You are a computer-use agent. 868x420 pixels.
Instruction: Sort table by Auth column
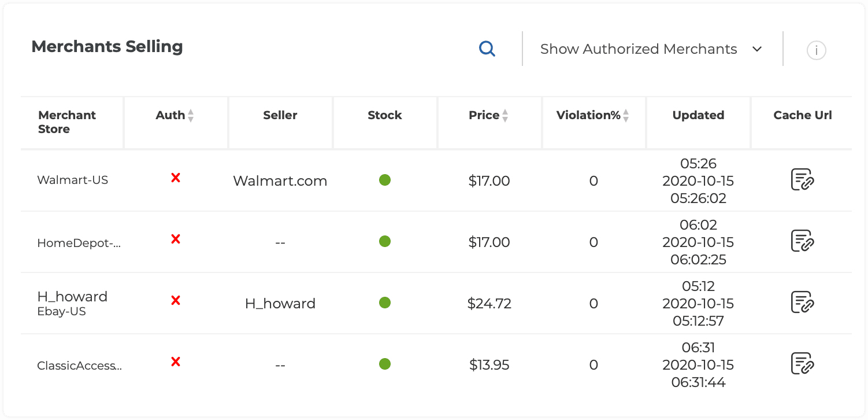pyautogui.click(x=191, y=116)
